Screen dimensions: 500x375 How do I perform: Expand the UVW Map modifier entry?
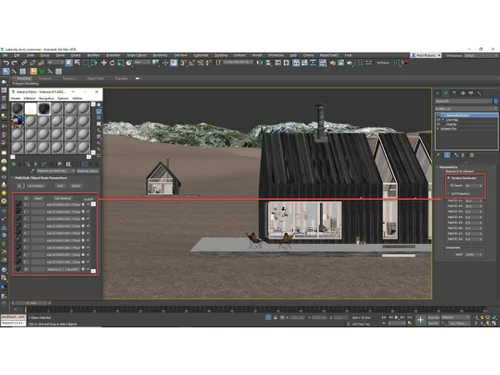(x=443, y=120)
